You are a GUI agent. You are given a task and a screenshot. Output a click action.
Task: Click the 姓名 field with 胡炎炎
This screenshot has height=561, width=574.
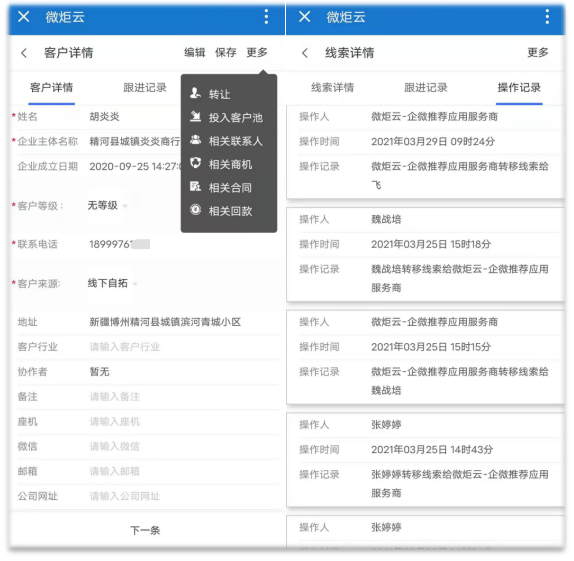click(105, 117)
